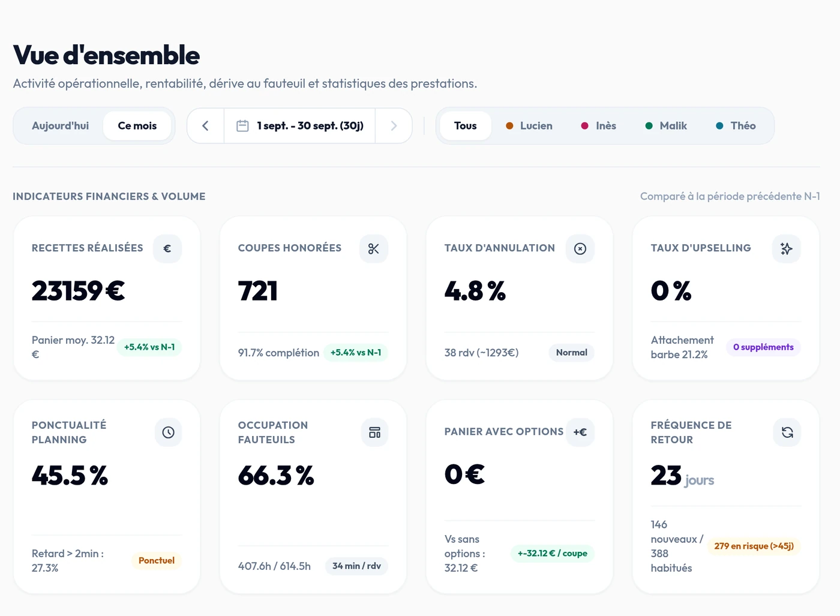The height and width of the screenshot is (616, 840).
Task: Click the 23 jours return frequency value
Action: coord(683,476)
